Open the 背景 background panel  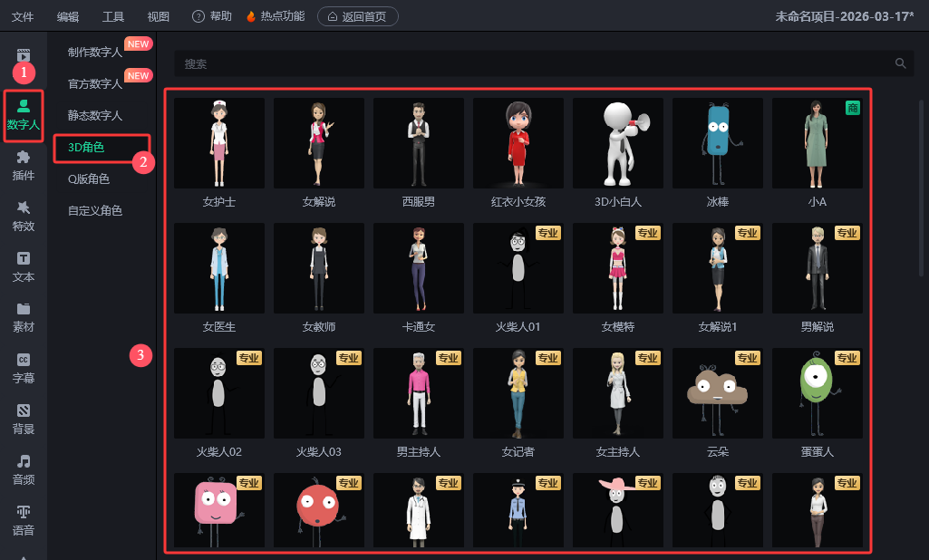(x=24, y=419)
